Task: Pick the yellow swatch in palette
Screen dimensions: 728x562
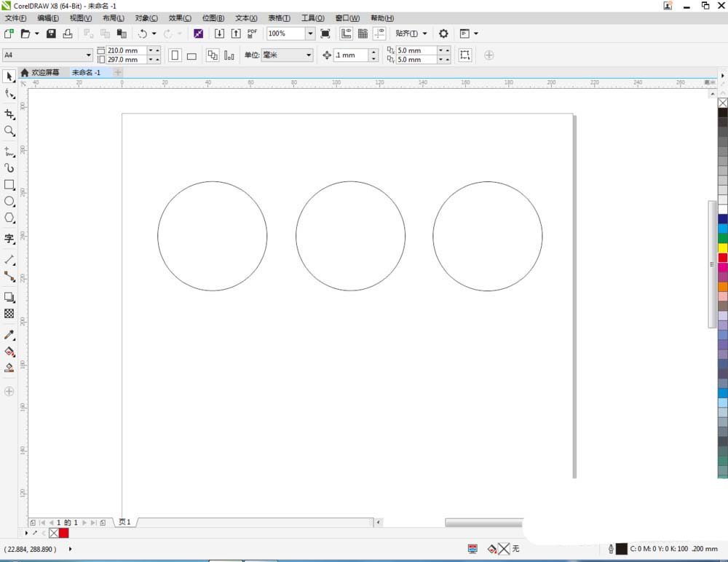Action: tap(722, 248)
